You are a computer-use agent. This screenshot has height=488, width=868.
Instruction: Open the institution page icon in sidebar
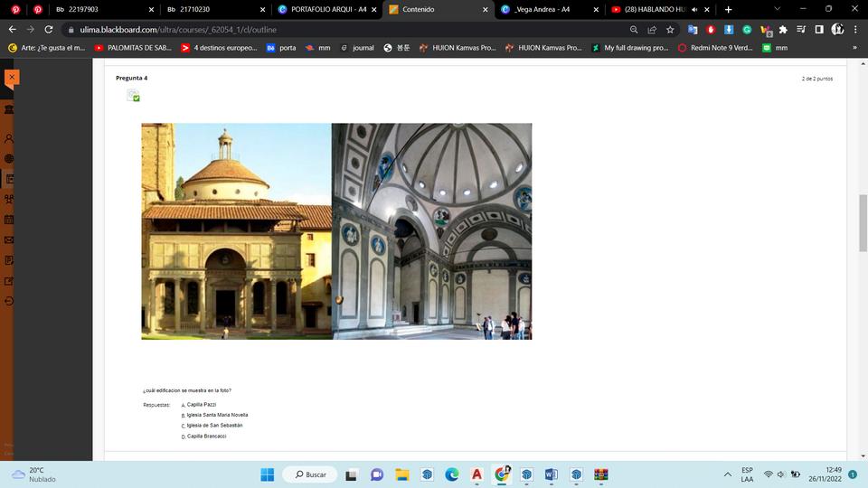pos(9,109)
